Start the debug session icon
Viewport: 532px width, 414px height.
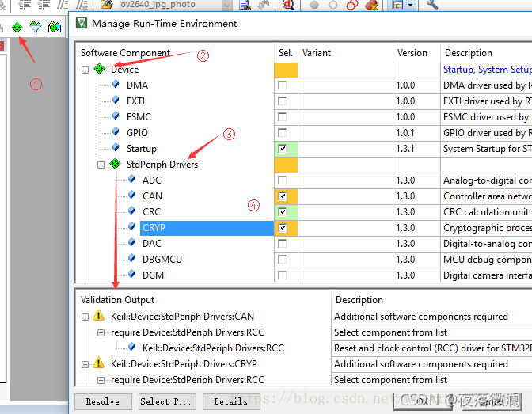[x=288, y=5]
